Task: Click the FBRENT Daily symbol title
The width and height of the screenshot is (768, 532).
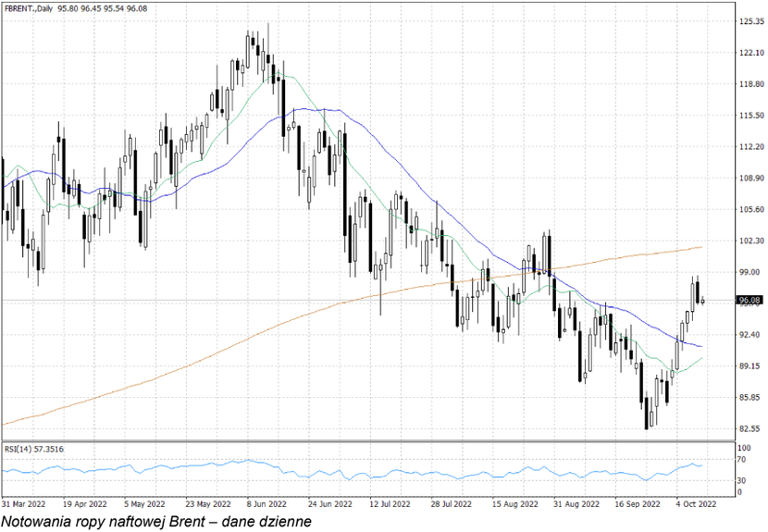Action: (x=30, y=8)
